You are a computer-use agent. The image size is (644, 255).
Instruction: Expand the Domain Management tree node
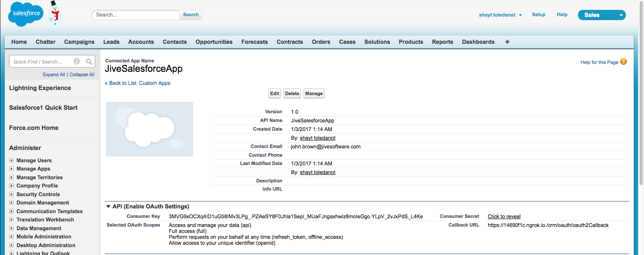point(11,202)
